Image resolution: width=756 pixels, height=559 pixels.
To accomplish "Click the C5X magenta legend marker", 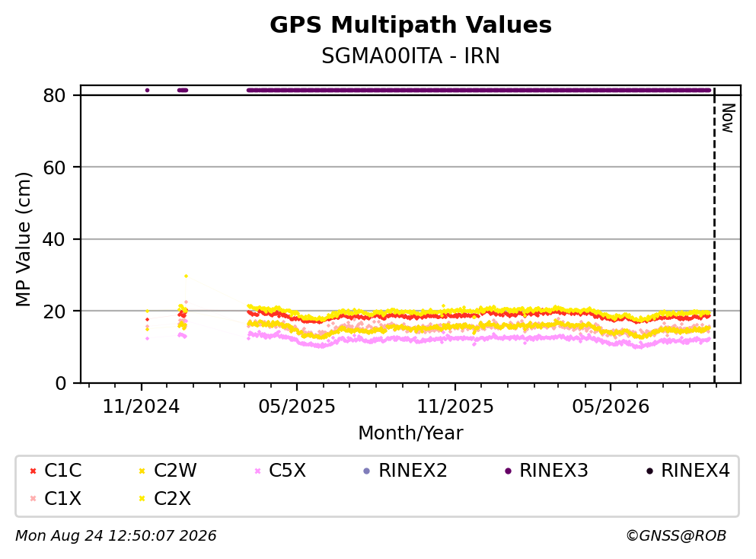I will click(257, 471).
